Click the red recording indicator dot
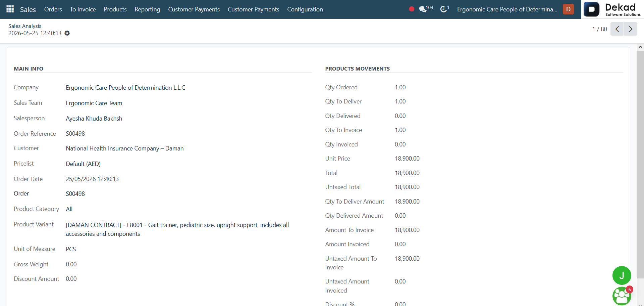 (x=412, y=9)
